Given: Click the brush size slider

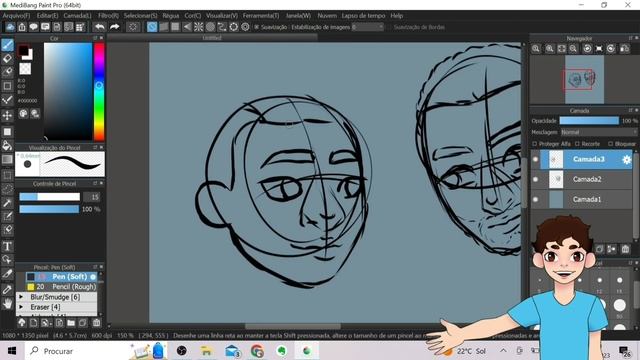Looking at the screenshot, I should (x=50, y=197).
